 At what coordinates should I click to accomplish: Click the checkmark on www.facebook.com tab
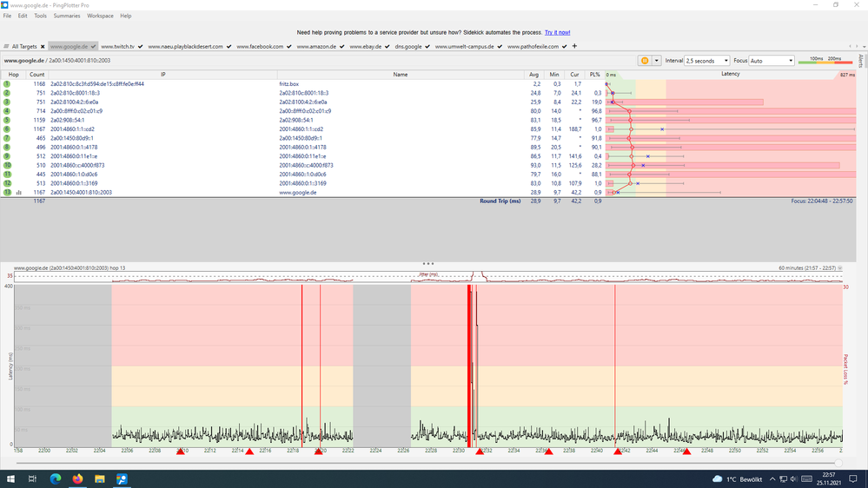[289, 47]
